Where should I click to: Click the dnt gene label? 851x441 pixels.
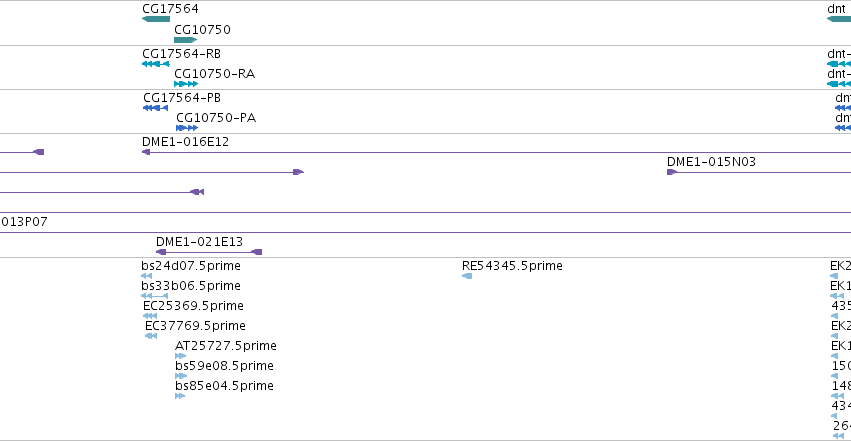point(836,9)
